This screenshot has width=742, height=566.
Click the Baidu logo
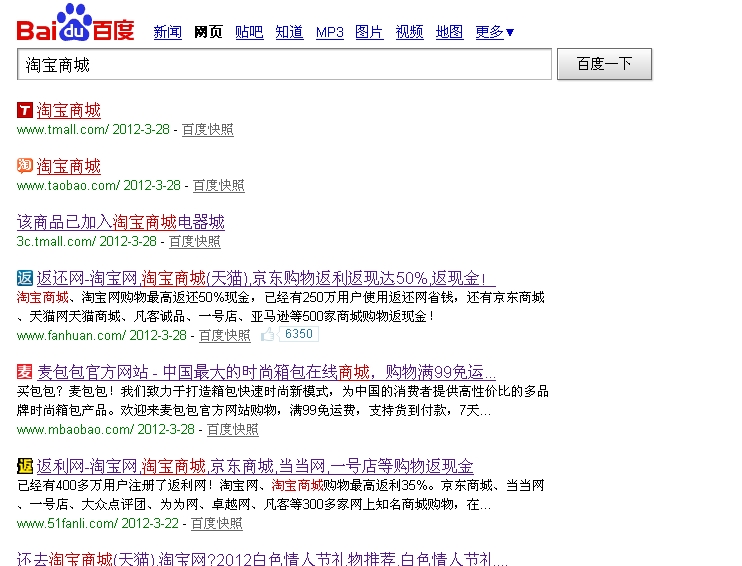(75, 24)
